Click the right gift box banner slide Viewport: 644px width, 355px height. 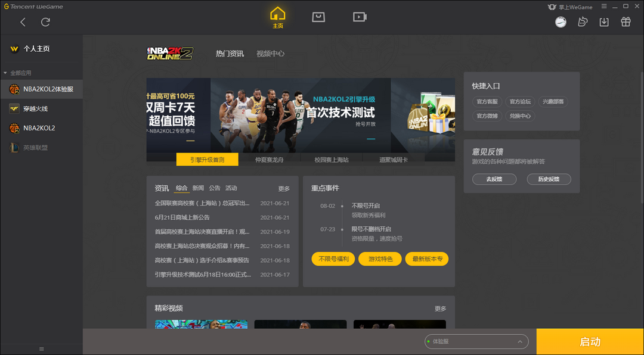pos(423,116)
